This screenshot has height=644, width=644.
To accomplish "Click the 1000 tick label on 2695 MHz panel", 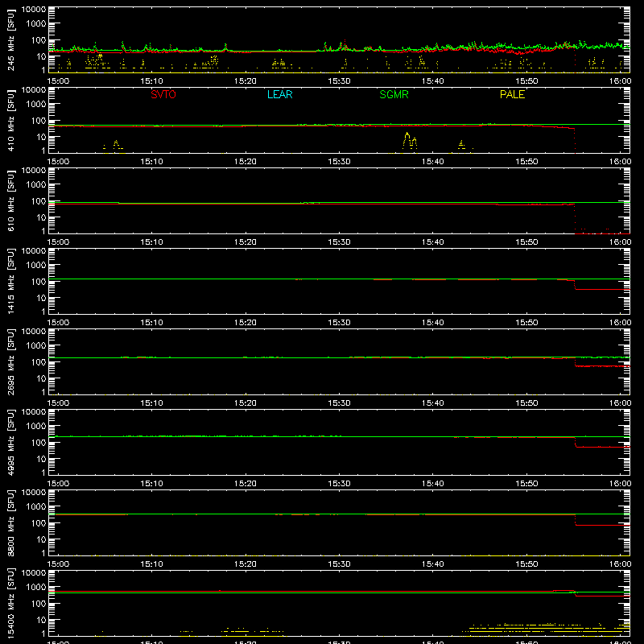I will [x=36, y=346].
